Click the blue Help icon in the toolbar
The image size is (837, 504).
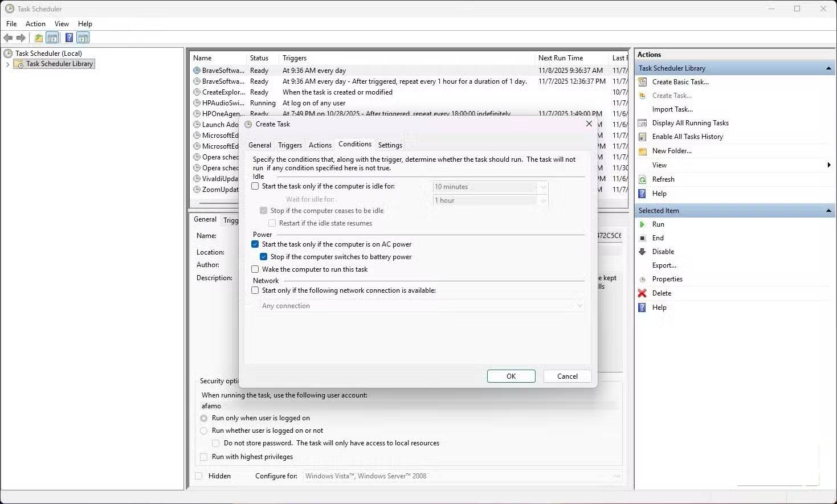pos(69,38)
